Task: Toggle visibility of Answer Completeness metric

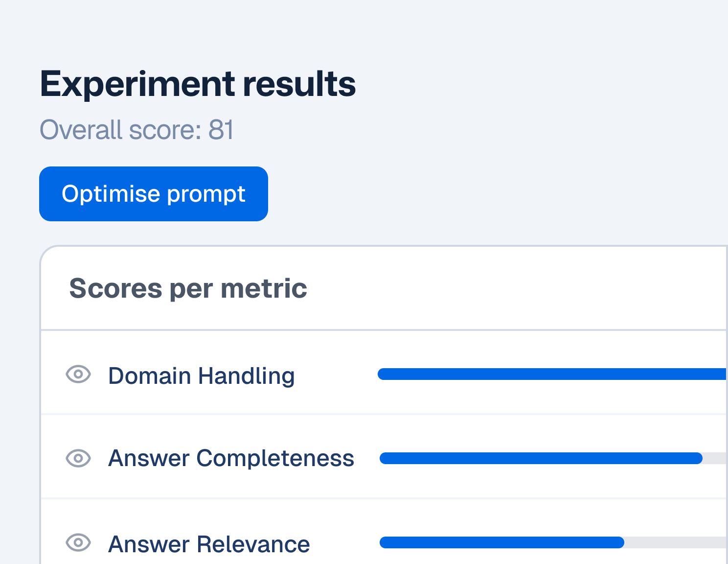Action: (x=78, y=458)
